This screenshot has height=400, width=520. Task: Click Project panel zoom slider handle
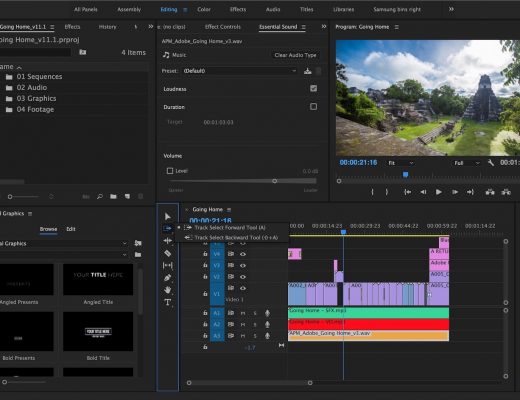click(10, 197)
